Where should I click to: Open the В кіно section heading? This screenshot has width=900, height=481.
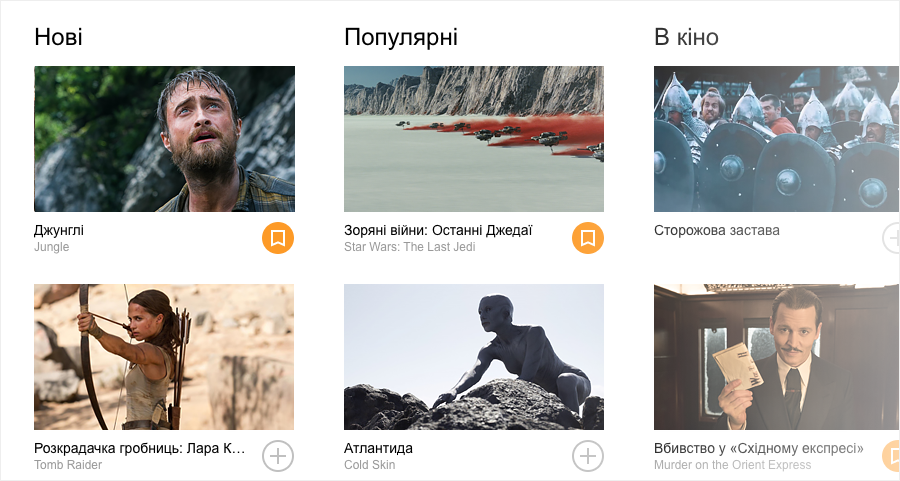686,37
